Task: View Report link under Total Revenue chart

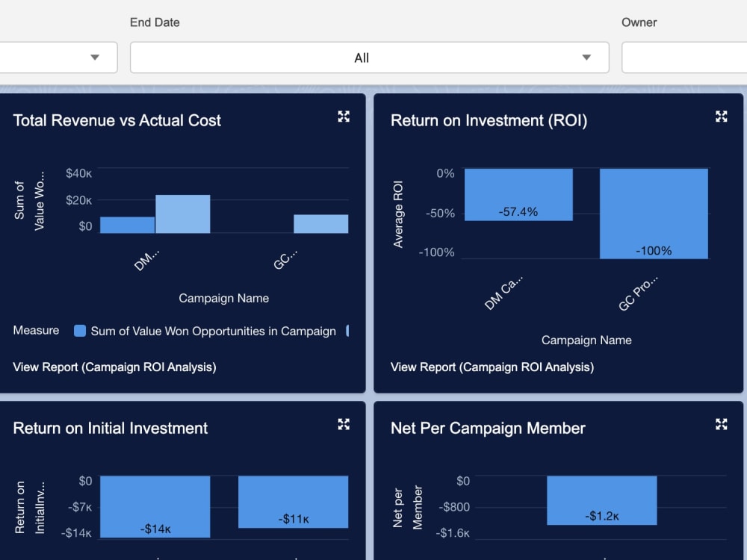Action: (114, 367)
